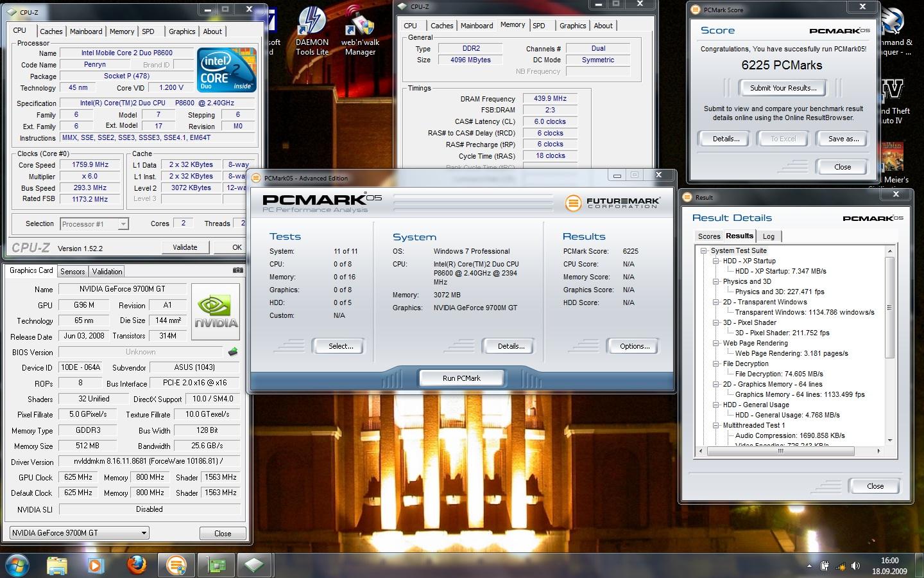The width and height of the screenshot is (924, 578).
Task: Open DAEMON Tools Lite desktop shortcut
Action: click(312, 32)
